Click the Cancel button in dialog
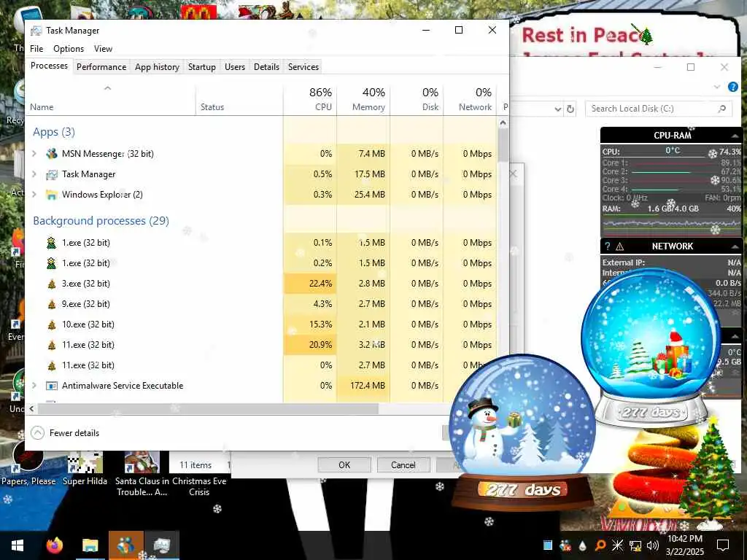This screenshot has width=747, height=560. point(403,464)
